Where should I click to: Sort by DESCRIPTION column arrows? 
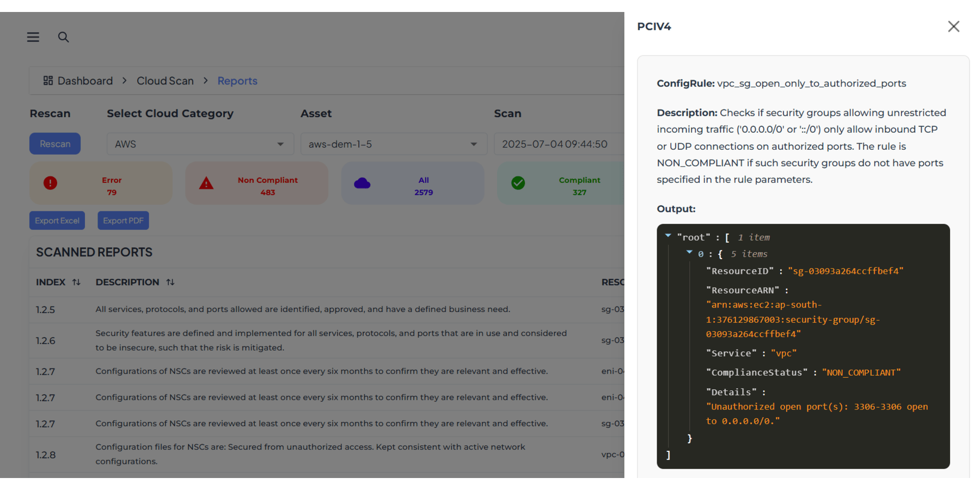(170, 282)
